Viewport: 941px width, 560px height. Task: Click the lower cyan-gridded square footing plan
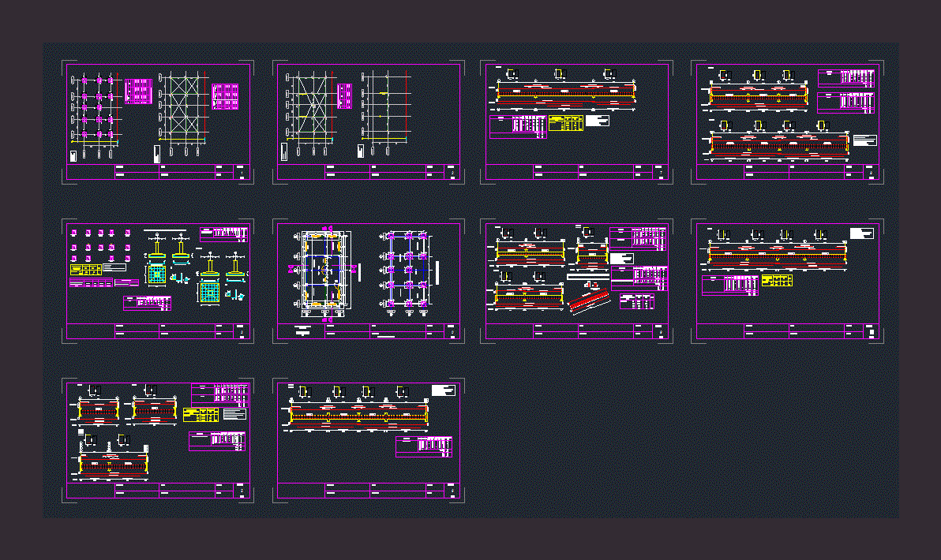[209, 293]
